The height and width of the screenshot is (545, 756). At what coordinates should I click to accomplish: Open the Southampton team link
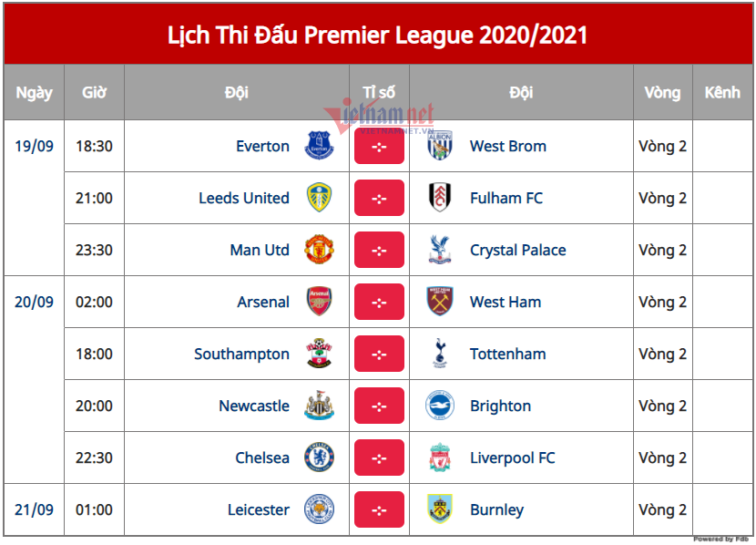click(241, 354)
